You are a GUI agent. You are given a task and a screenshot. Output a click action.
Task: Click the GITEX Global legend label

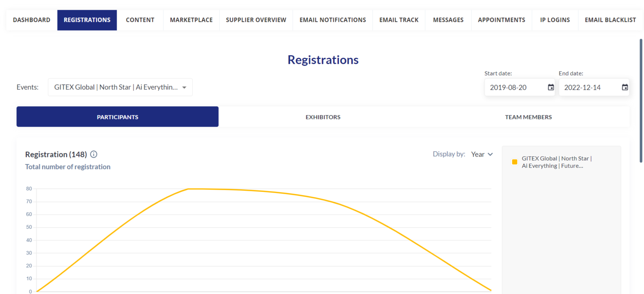tap(556, 162)
